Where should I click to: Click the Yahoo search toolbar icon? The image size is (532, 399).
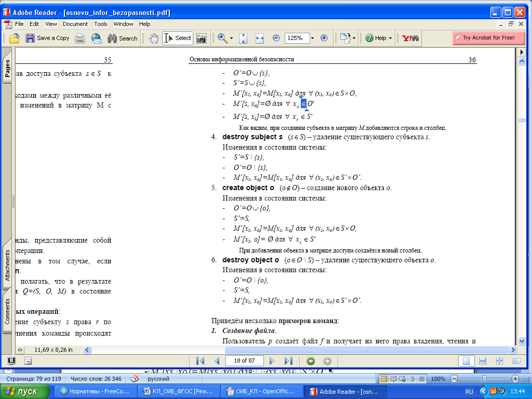[x=410, y=38]
